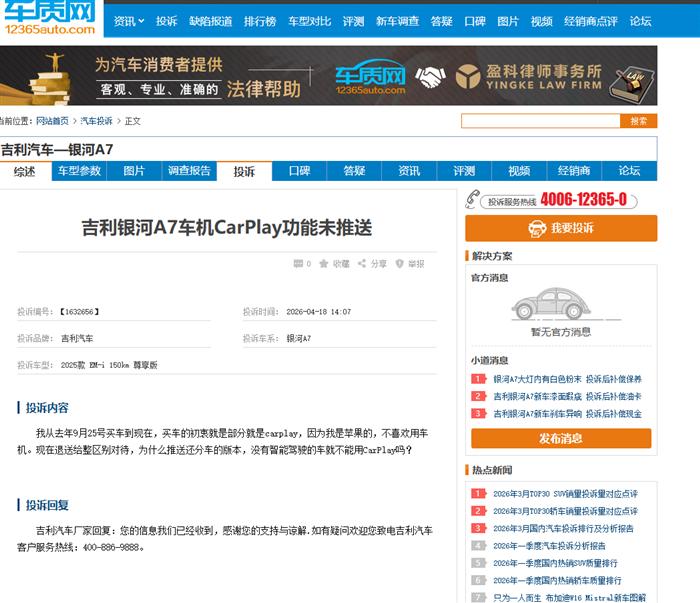The width and height of the screenshot is (700, 603).
Task: Click the 举报 report shield icon
Action: (x=400, y=264)
